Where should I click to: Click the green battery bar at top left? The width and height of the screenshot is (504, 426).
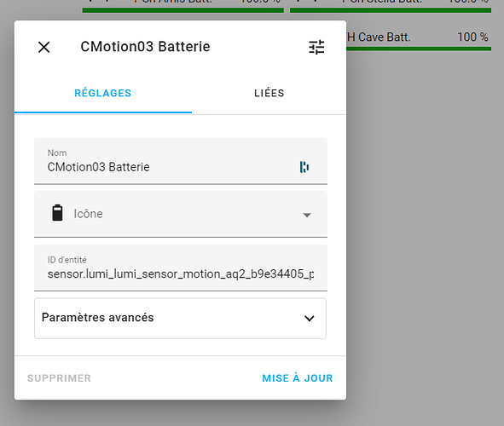pyautogui.click(x=182, y=10)
